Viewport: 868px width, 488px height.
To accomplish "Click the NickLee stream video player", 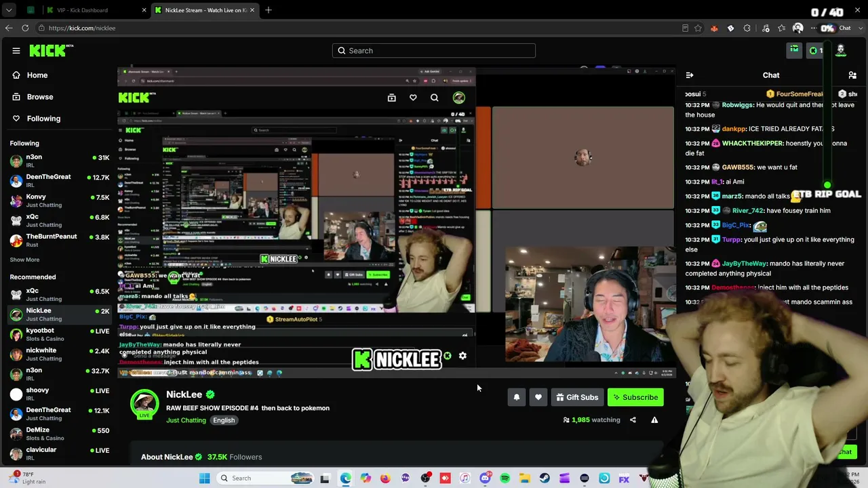I will [x=397, y=222].
